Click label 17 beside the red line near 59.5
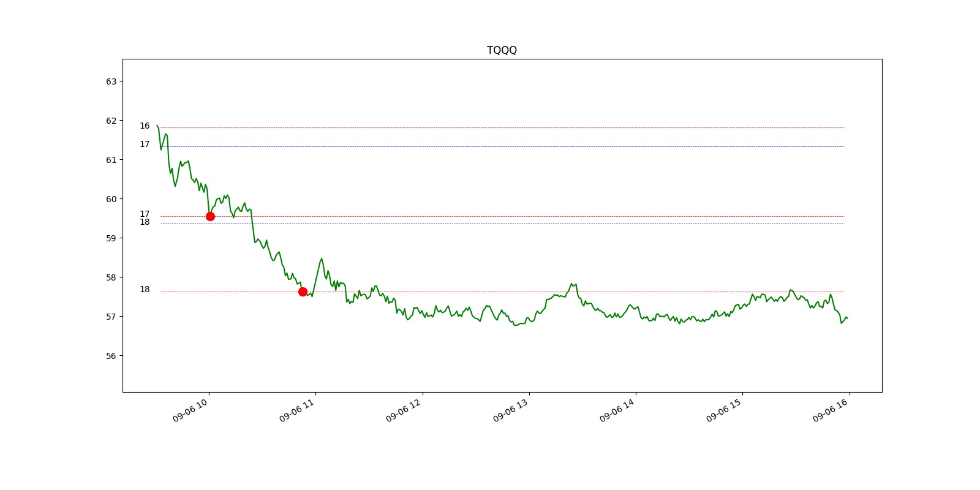 (x=145, y=214)
